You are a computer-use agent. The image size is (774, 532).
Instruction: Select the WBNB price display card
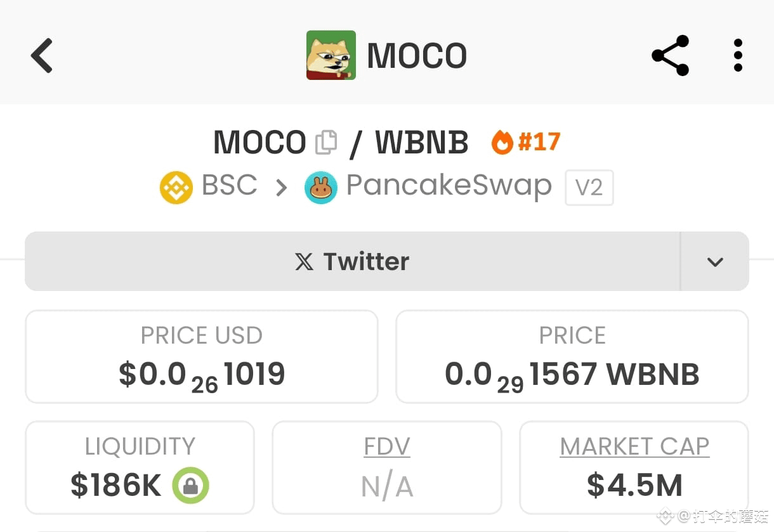572,356
